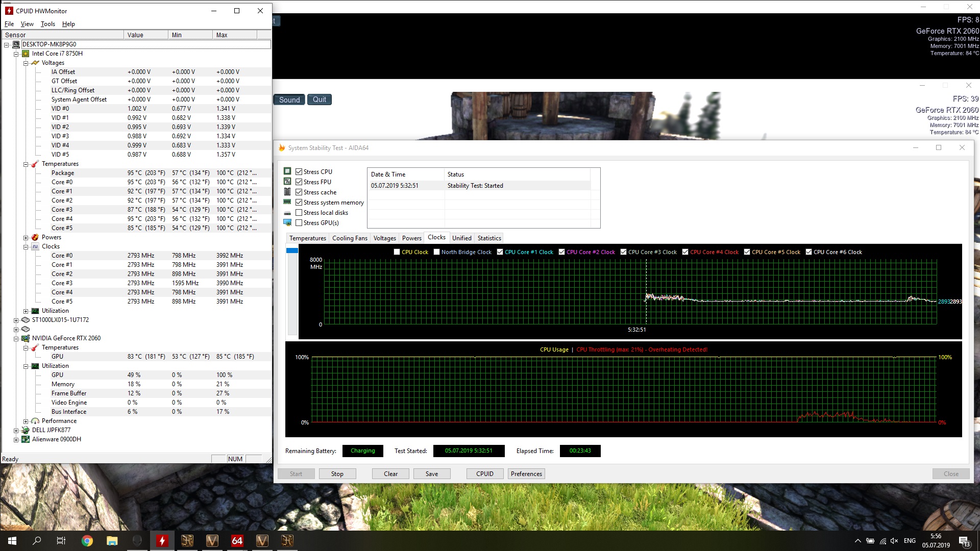The image size is (980, 551).
Task: Click the Intel Core i7 8750H CPU icon
Action: [26, 54]
